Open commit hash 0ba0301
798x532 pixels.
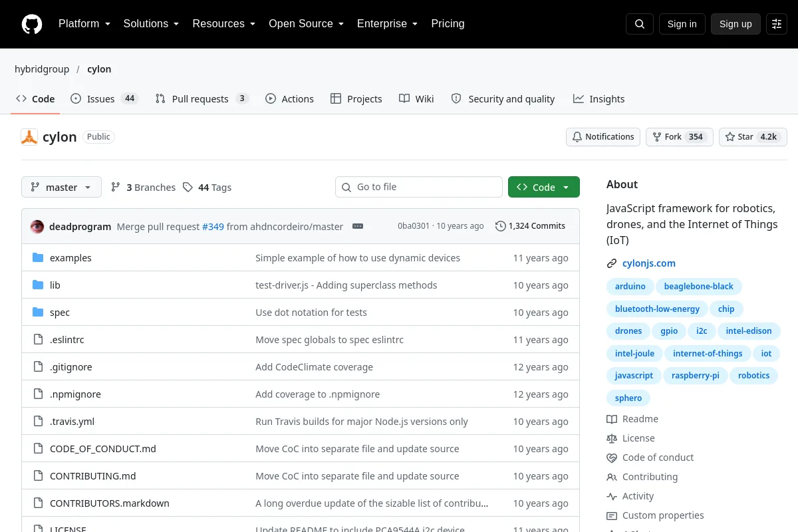tap(414, 226)
